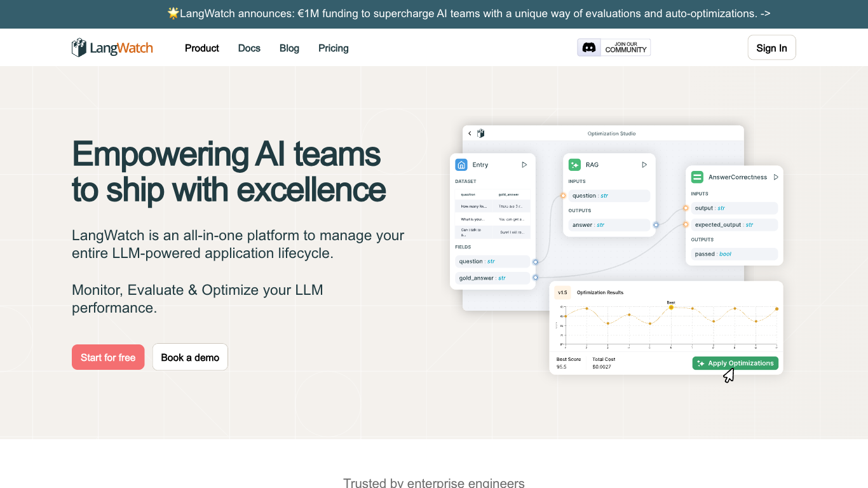Image resolution: width=868 pixels, height=488 pixels.
Task: Open the €1M funding announcement banner
Action: click(x=469, y=13)
